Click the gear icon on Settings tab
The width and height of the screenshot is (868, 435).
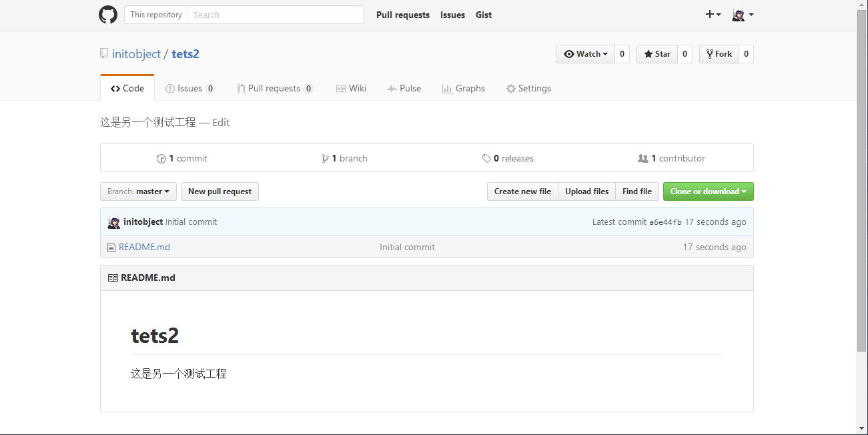click(511, 89)
